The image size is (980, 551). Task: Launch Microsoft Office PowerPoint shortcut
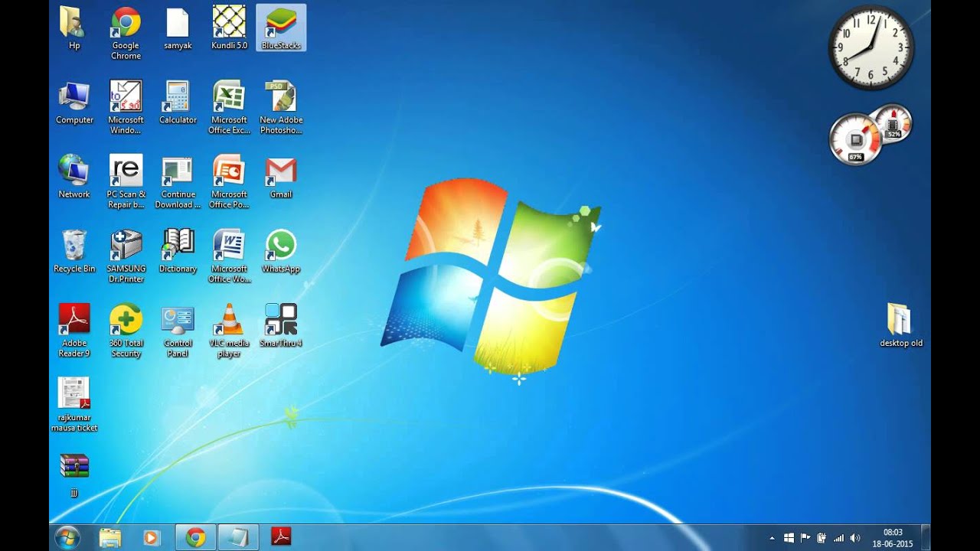[229, 181]
